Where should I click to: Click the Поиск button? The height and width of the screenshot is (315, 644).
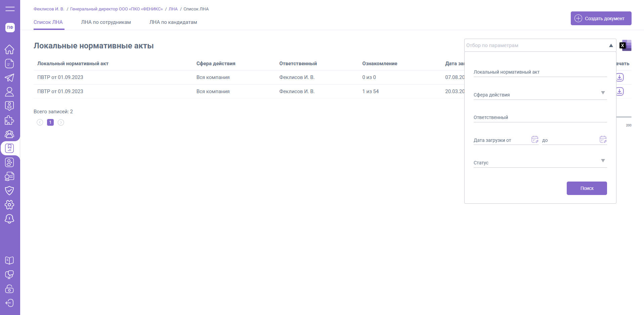tap(587, 188)
